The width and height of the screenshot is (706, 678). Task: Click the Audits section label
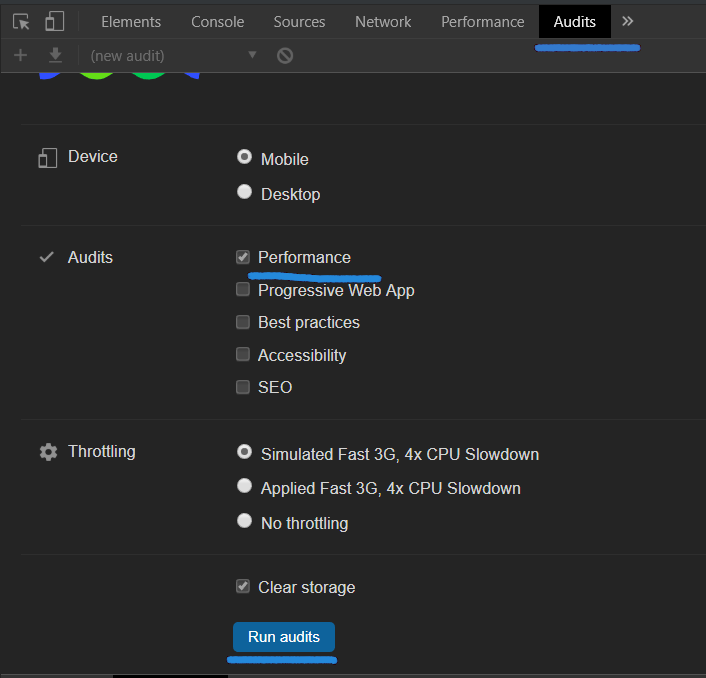pyautogui.click(x=90, y=258)
